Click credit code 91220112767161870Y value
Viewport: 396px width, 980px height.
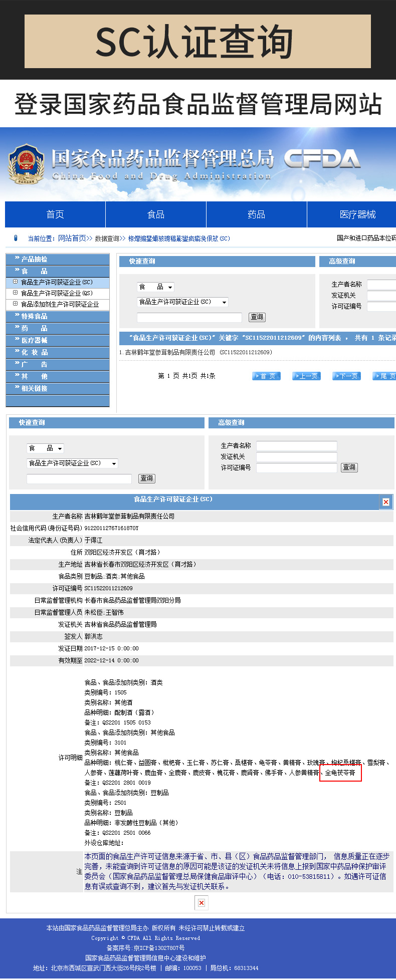click(x=111, y=528)
